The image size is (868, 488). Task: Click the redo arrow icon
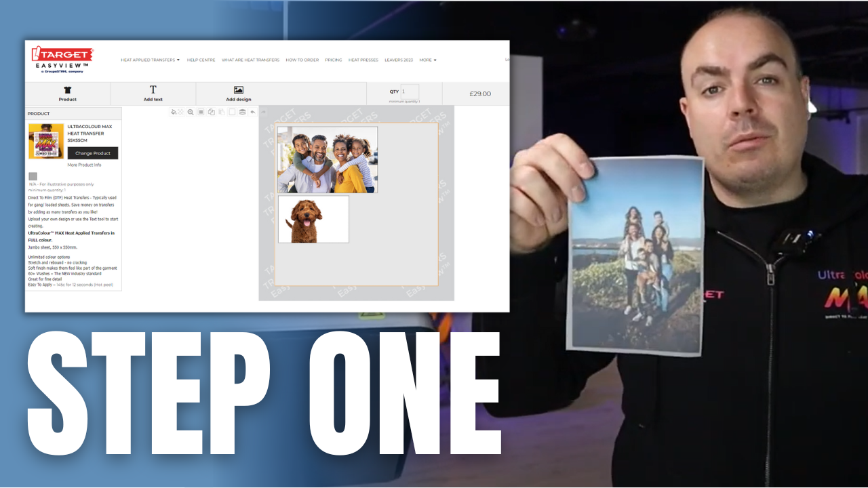tap(263, 112)
